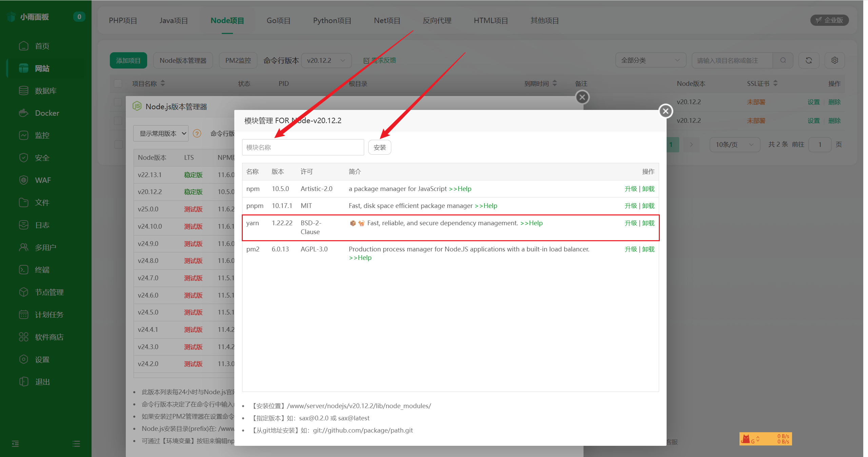Image resolution: width=868 pixels, height=457 pixels.
Task: Open the table settings gear icon
Action: pyautogui.click(x=834, y=60)
